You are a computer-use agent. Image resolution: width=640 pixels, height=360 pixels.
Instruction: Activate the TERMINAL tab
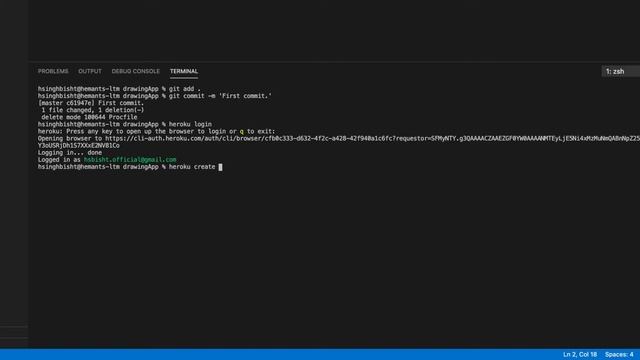[x=184, y=71]
